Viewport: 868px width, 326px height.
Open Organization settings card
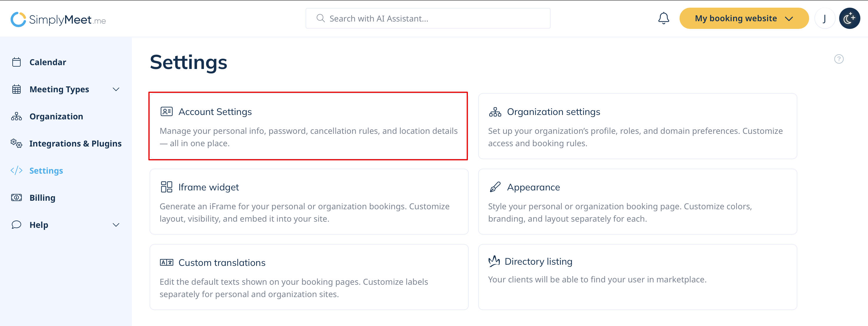tap(637, 126)
